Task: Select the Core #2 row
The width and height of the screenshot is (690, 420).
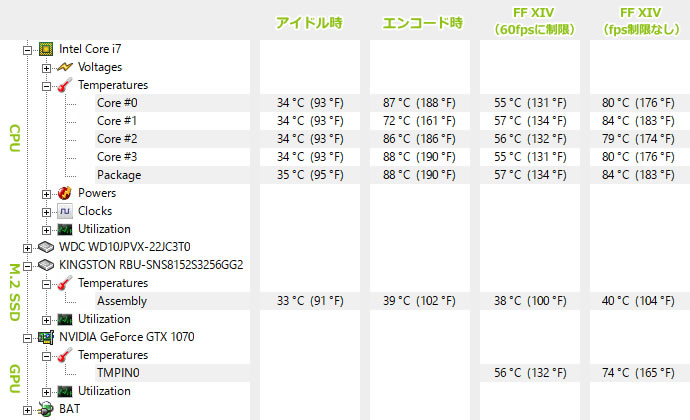Action: (x=172, y=139)
